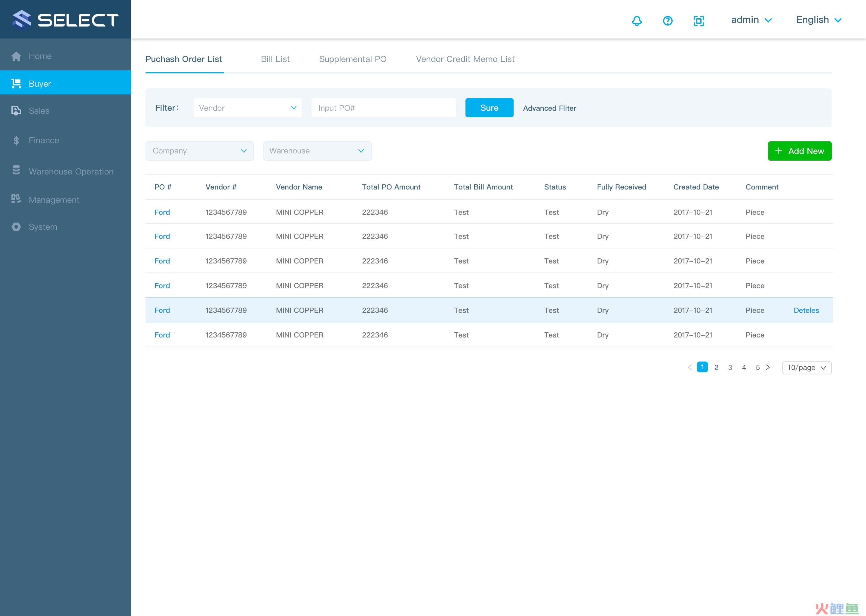Click the plus icon on Add New
866x616 pixels.
(778, 151)
